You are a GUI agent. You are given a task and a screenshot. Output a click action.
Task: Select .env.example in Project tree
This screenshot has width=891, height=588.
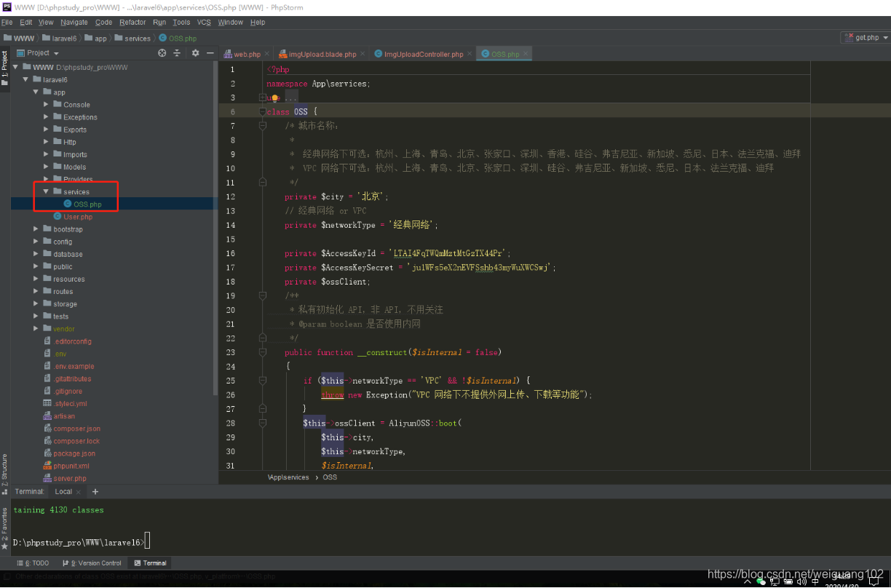point(74,366)
